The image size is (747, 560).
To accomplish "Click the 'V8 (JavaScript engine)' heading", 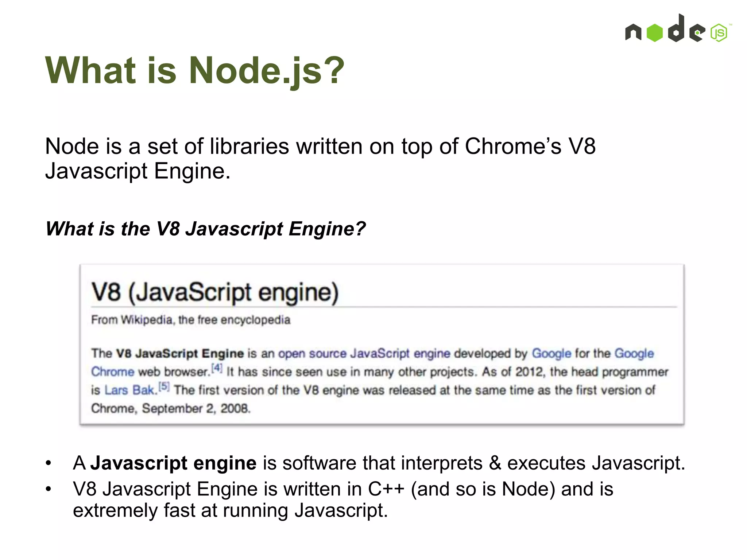I will pos(215,292).
